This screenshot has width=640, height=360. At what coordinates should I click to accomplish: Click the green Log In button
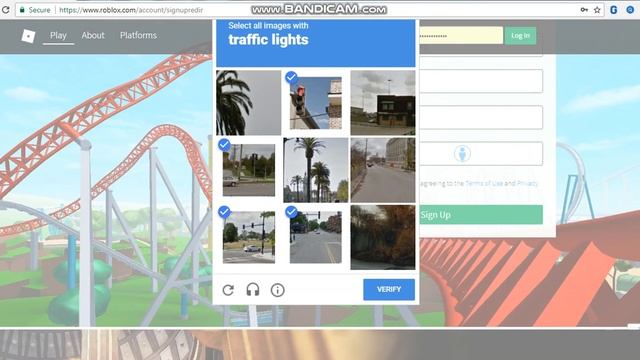[x=520, y=36]
